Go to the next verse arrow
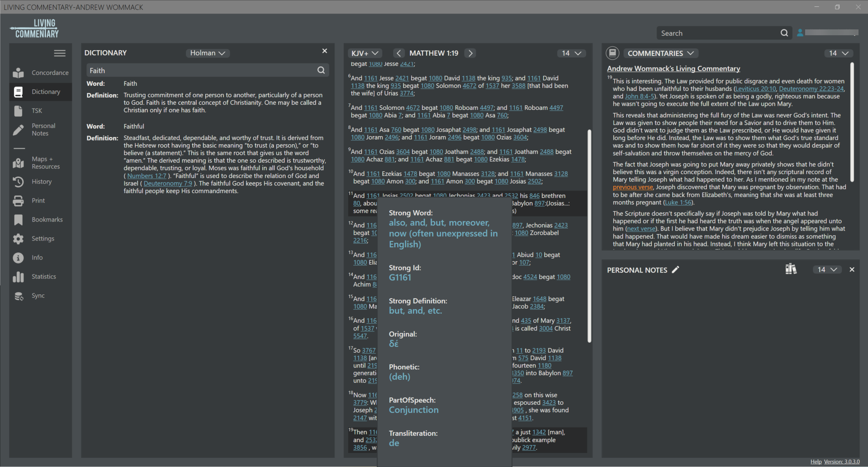868x467 pixels. [x=470, y=53]
